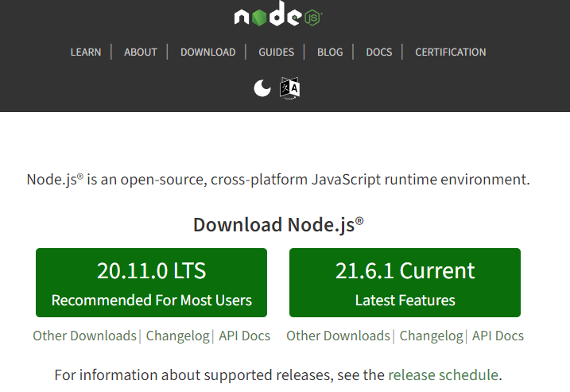Go to the ABOUT page
This screenshot has width=570, height=392.
(x=141, y=52)
